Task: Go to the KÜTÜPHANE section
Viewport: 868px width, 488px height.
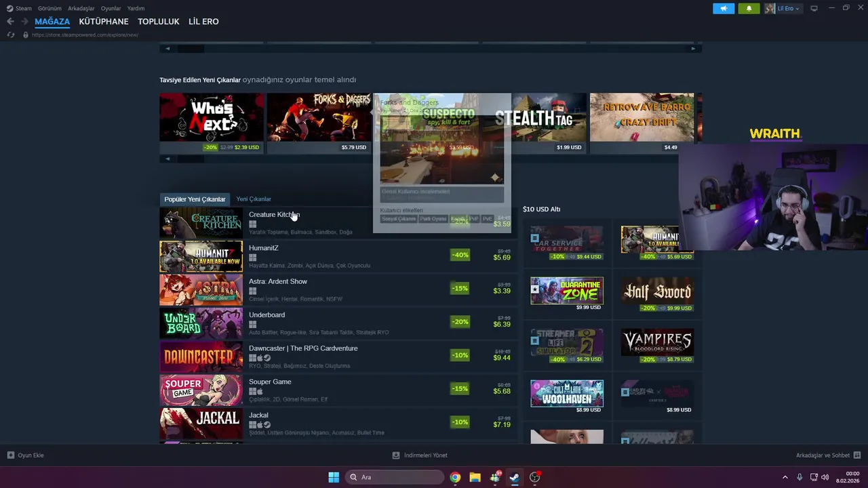Action: 104,22
